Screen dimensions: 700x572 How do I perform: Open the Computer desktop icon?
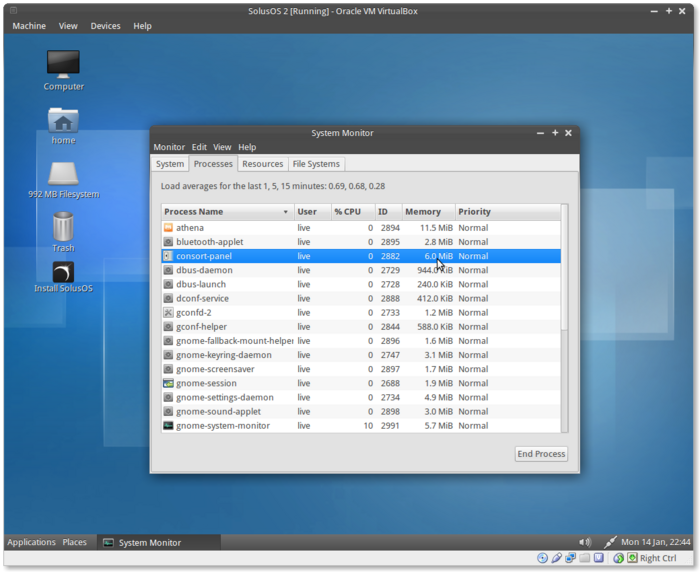pyautogui.click(x=63, y=65)
